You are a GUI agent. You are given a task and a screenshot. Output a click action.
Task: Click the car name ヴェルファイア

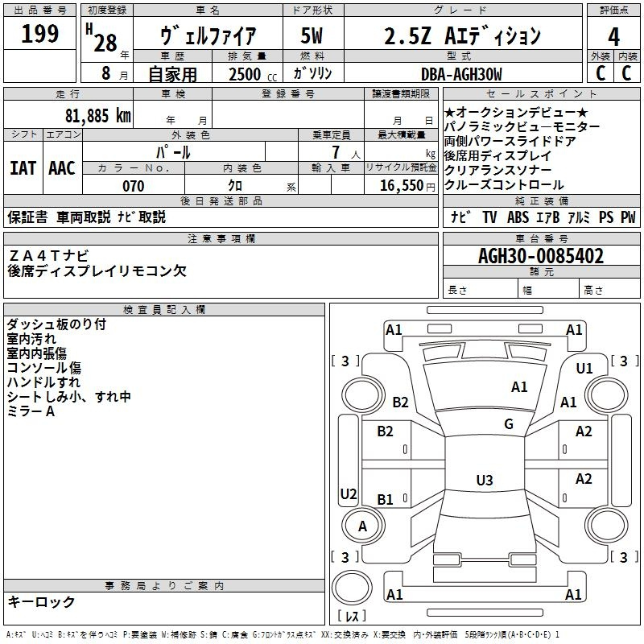208,35
